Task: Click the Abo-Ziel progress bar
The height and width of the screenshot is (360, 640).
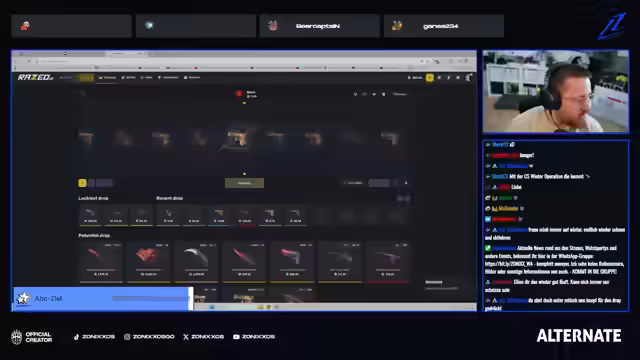Action: point(150,298)
